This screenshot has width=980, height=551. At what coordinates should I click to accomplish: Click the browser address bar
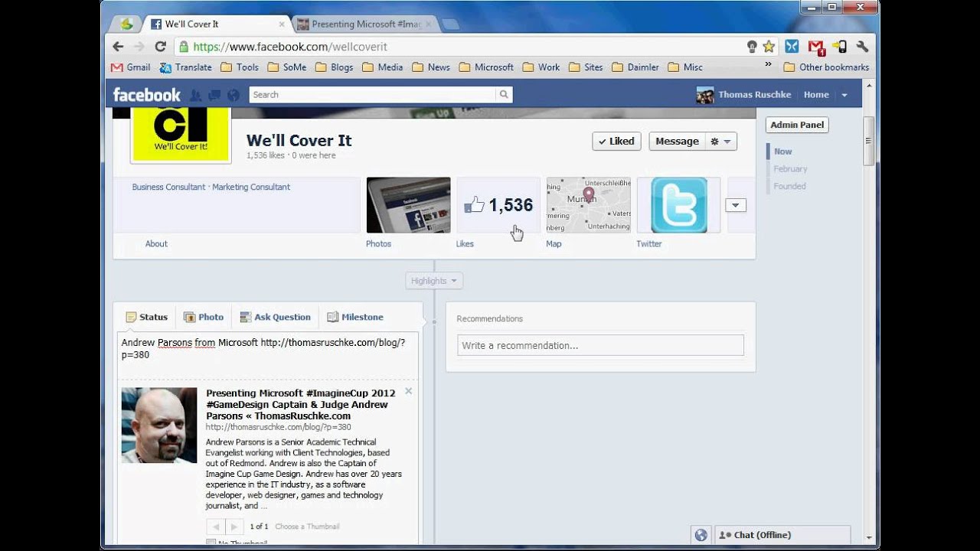[x=459, y=47]
